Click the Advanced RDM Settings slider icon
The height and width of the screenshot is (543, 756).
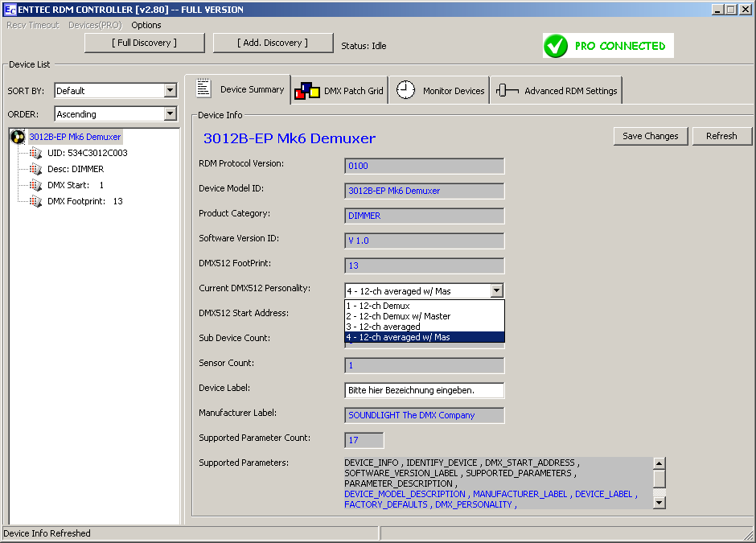507,90
